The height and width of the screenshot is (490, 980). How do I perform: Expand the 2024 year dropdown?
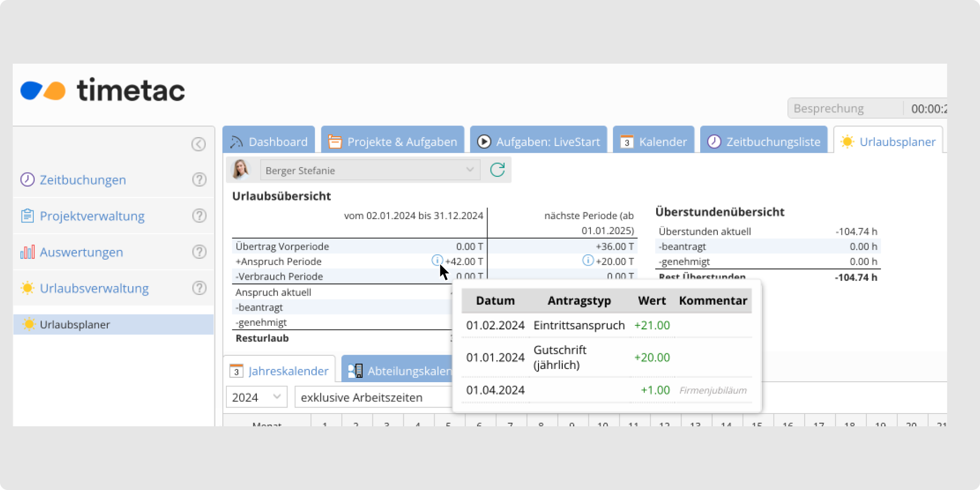coord(256,397)
